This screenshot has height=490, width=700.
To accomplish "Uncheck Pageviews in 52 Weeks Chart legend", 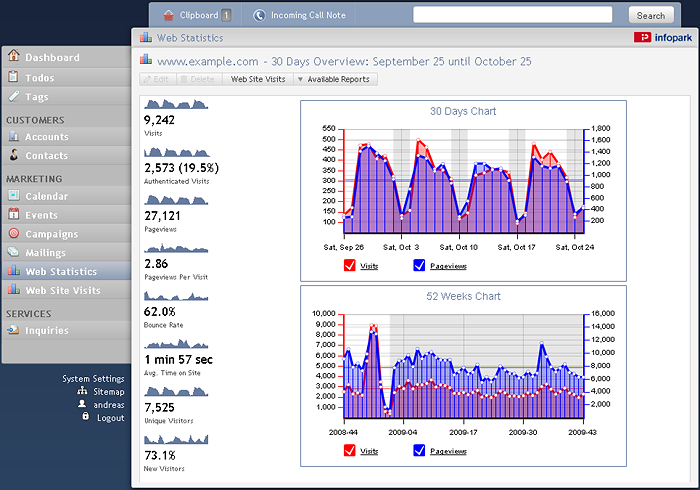I will (419, 450).
